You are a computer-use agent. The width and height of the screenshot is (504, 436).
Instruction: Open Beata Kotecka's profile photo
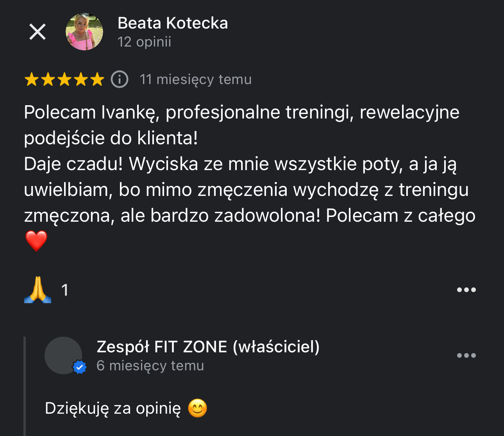pyautogui.click(x=84, y=32)
